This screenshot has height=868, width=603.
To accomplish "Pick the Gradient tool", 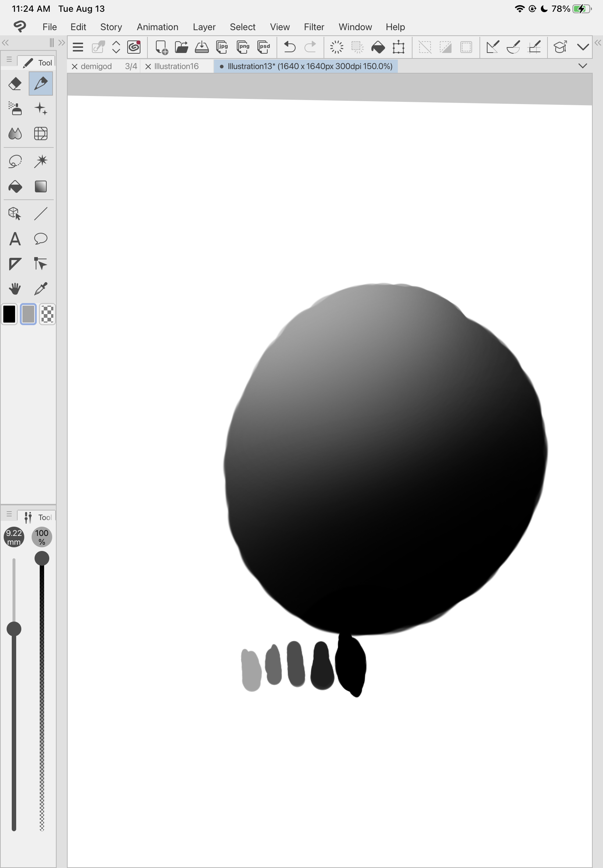I will pos(40,187).
